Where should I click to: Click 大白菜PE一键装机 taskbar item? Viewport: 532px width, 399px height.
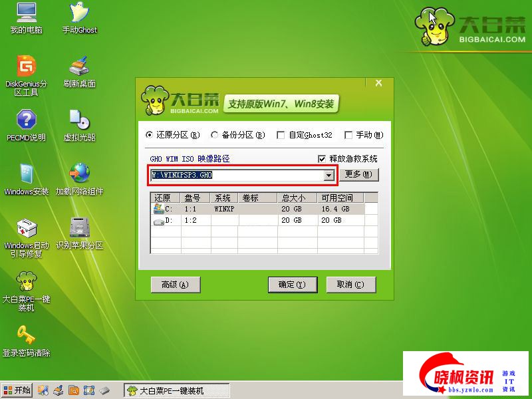177,390
